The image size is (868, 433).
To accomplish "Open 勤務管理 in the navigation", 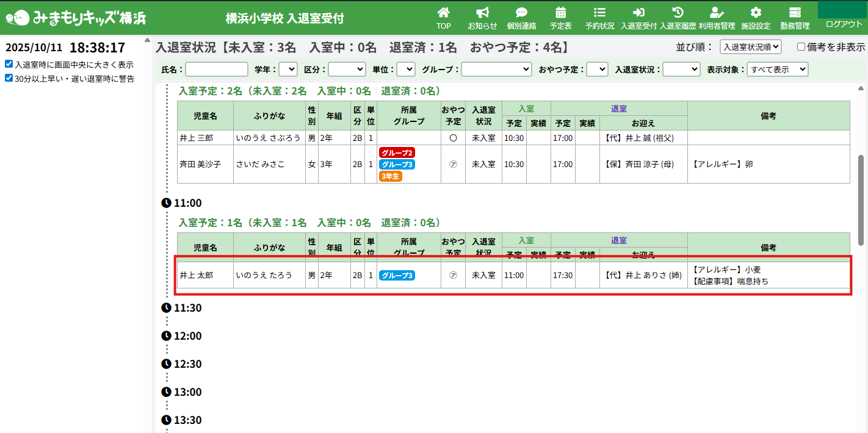I will (x=795, y=18).
